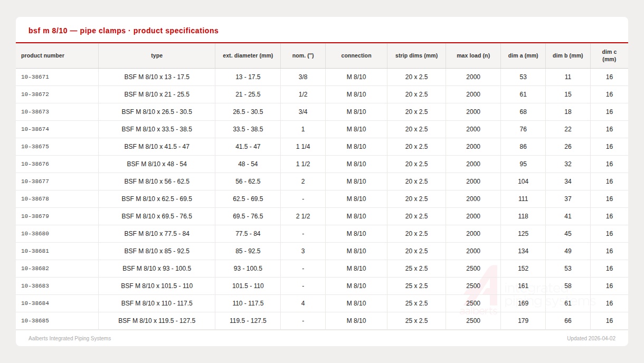Select the "dim a (mm)" column header
The image size is (644, 363).
point(523,55)
